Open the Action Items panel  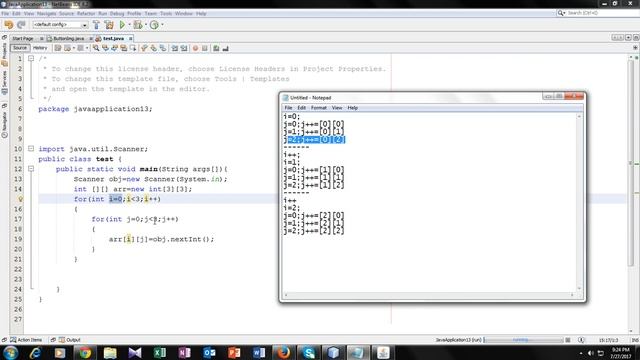click(x=26, y=340)
